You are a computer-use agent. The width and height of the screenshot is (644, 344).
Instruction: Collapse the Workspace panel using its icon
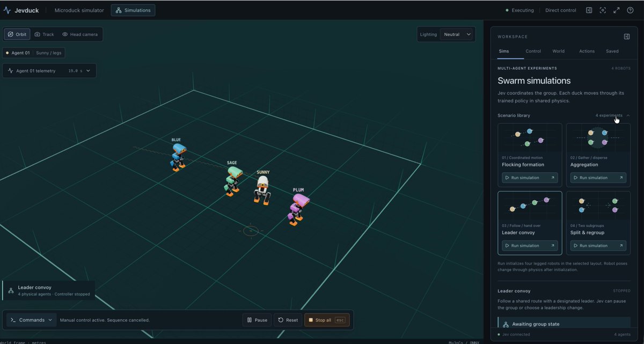click(x=626, y=36)
